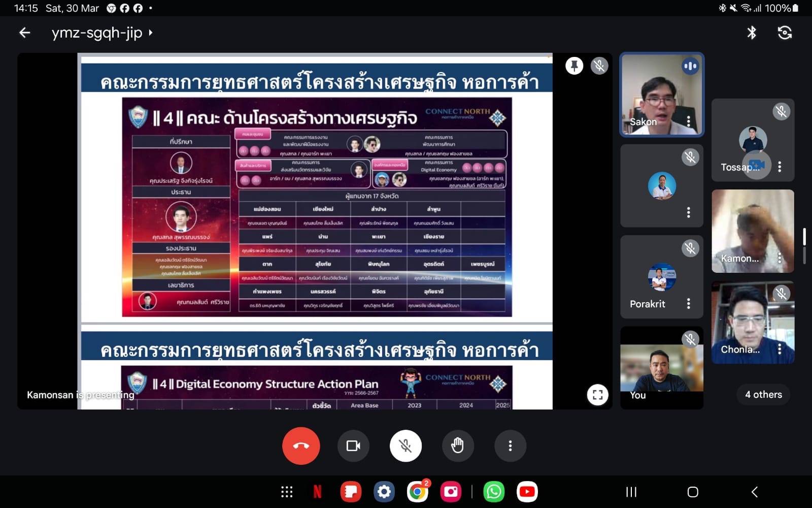The width and height of the screenshot is (812, 508).
Task: Raise your hand in the meeting
Action: [x=457, y=446]
